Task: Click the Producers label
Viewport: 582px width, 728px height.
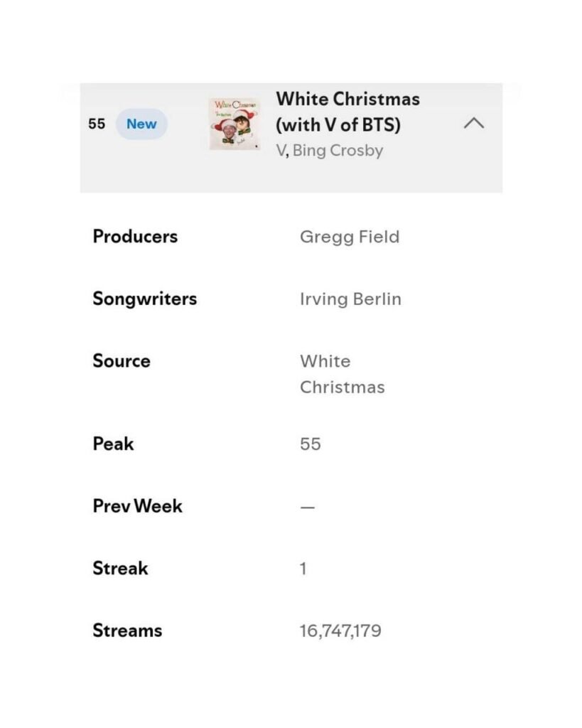Action: pyautogui.click(x=135, y=236)
